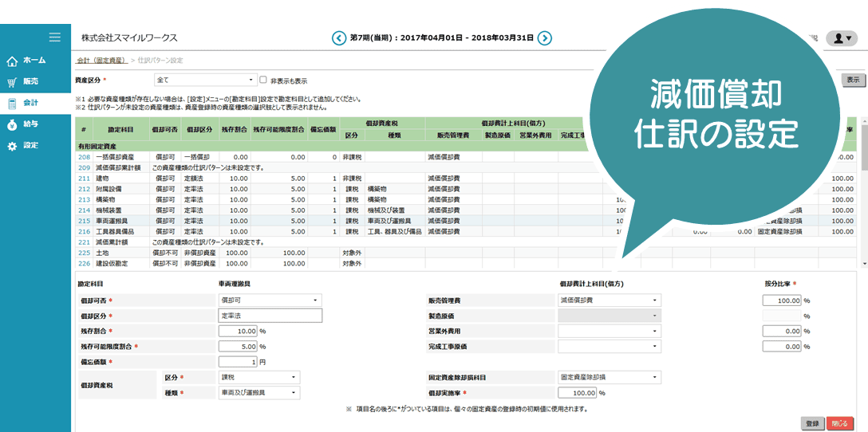
Task: Click the fiscal period 第7期 text
Action: click(x=442, y=37)
